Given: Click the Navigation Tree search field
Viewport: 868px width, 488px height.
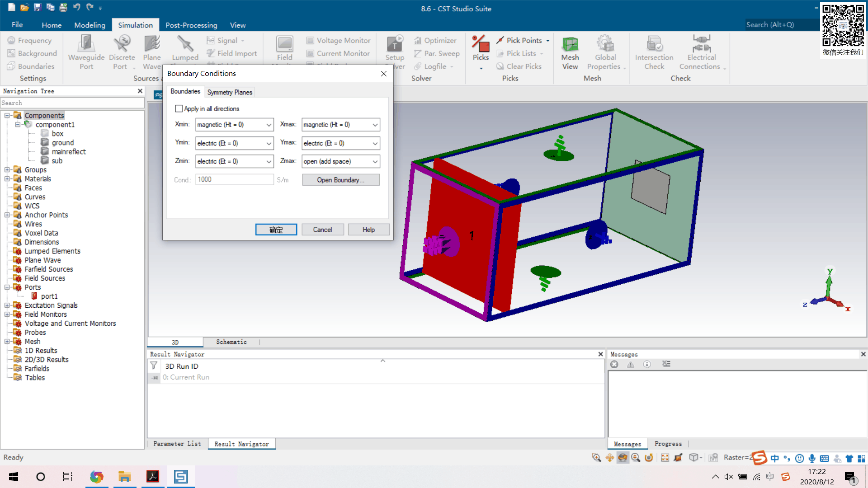Looking at the screenshot, I should pyautogui.click(x=72, y=103).
